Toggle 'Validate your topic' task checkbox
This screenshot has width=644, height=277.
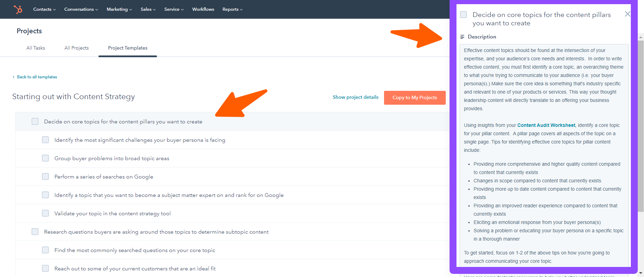[x=45, y=213]
